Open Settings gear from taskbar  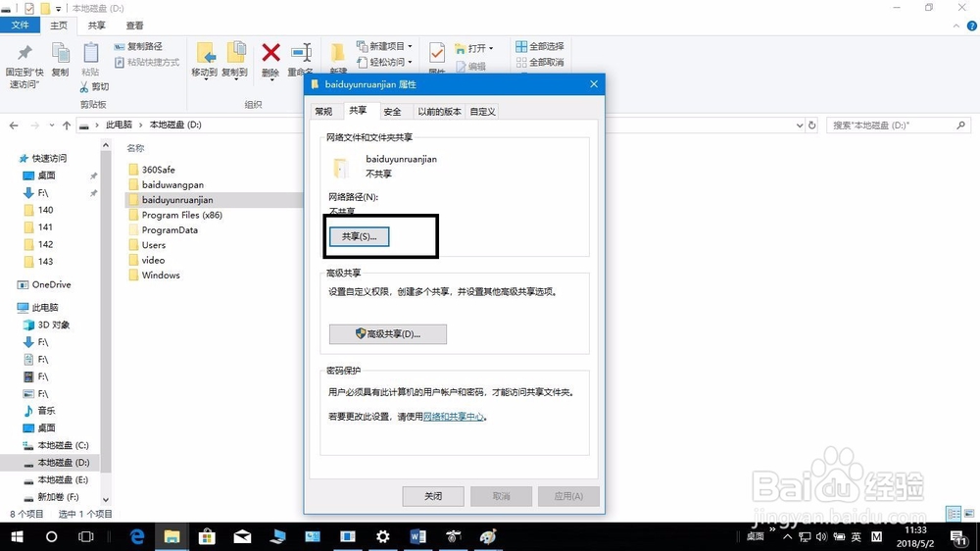click(382, 536)
